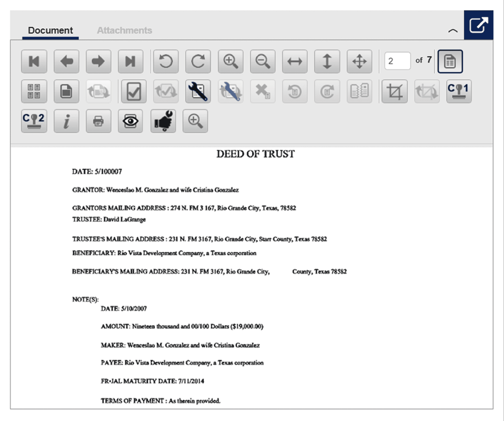Screen dimensions: 504x421
Task: Jump to the last page
Action: tap(131, 61)
